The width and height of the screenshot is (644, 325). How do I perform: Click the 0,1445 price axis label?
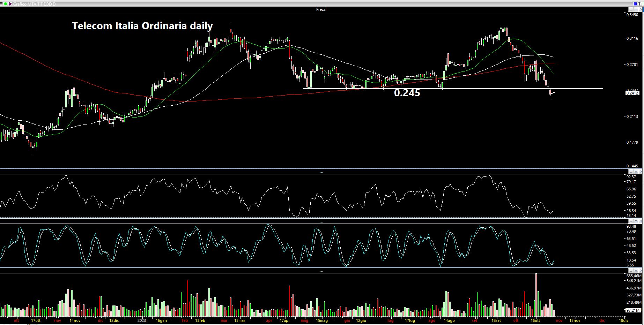(632, 166)
